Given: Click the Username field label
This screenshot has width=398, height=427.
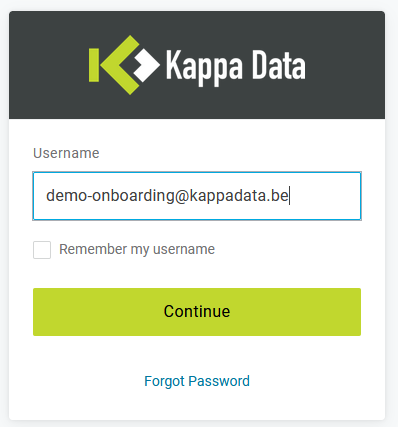Looking at the screenshot, I should [66, 153].
